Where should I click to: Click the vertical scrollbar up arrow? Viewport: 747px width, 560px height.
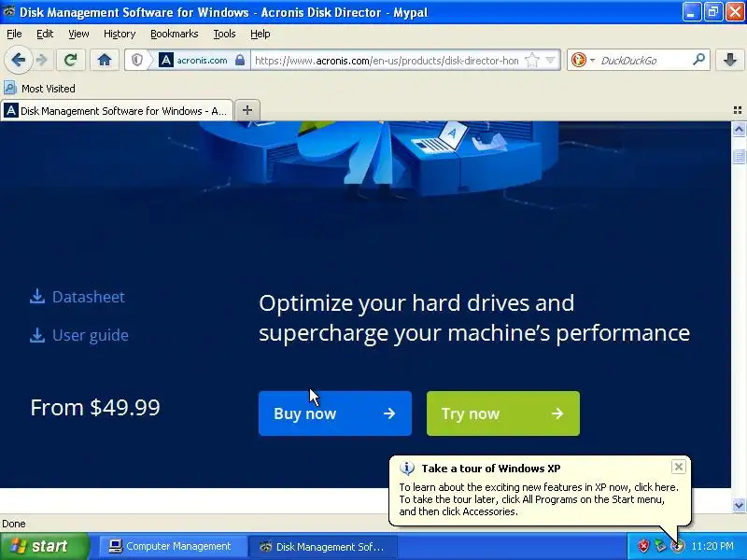point(739,129)
